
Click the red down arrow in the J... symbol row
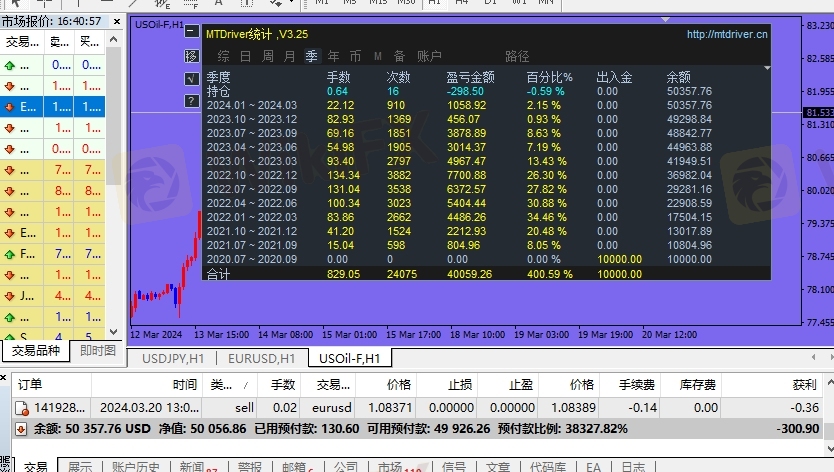(x=10, y=296)
